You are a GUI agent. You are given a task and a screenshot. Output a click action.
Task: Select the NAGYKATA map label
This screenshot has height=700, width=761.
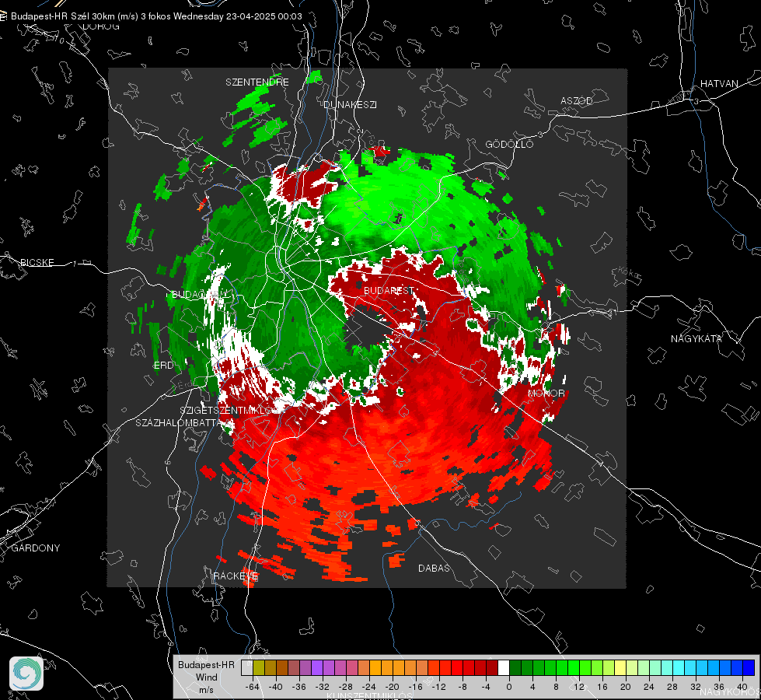click(696, 338)
